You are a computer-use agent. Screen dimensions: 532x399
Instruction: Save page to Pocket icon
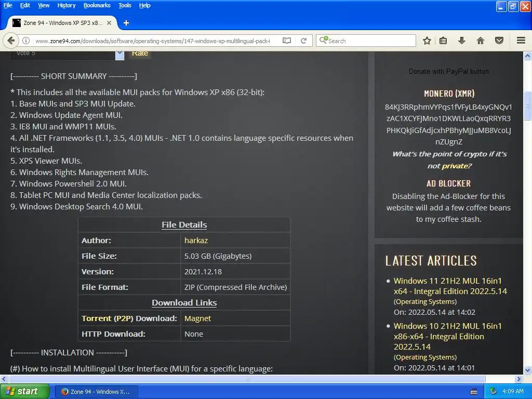499,41
